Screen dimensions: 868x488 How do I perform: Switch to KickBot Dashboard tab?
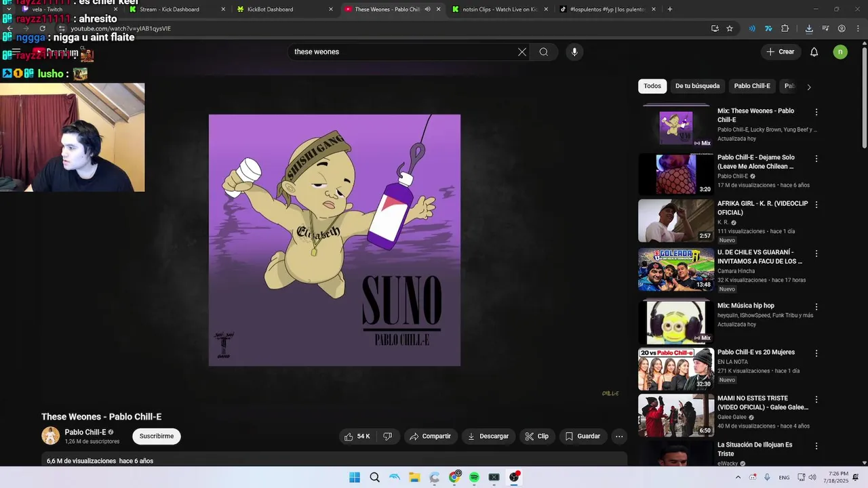coord(285,9)
